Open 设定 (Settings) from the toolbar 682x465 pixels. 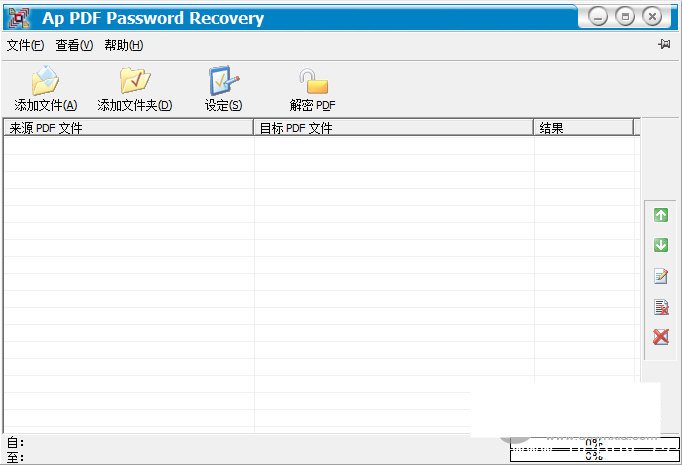(x=223, y=82)
